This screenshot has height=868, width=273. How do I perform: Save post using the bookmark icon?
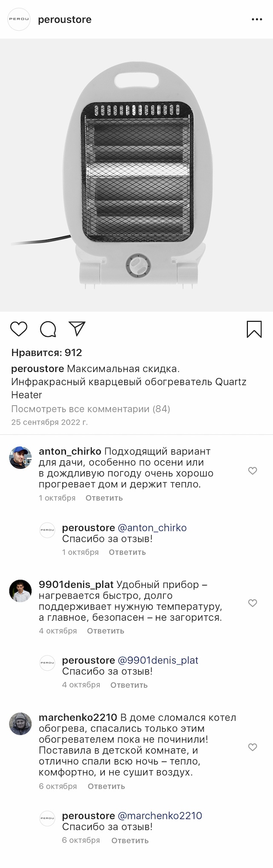pos(254,329)
